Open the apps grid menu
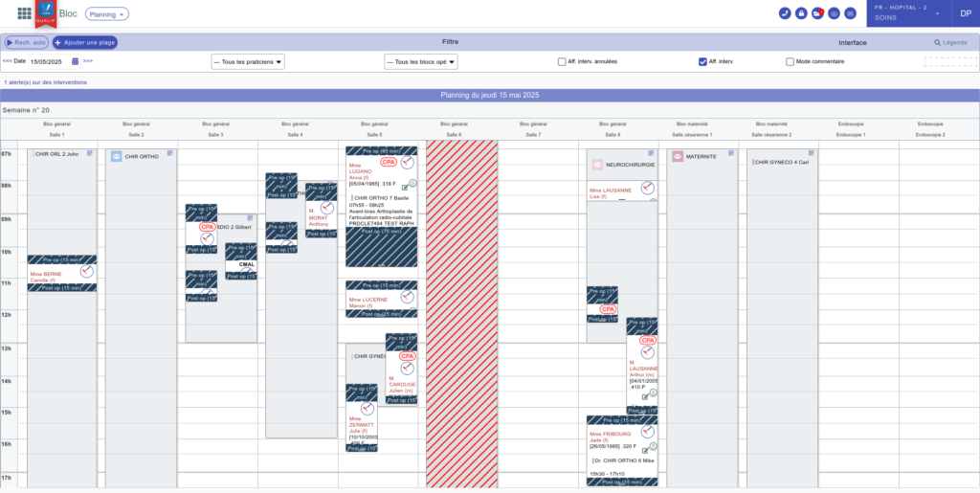Viewport: 980px width, 493px height. click(x=24, y=13)
